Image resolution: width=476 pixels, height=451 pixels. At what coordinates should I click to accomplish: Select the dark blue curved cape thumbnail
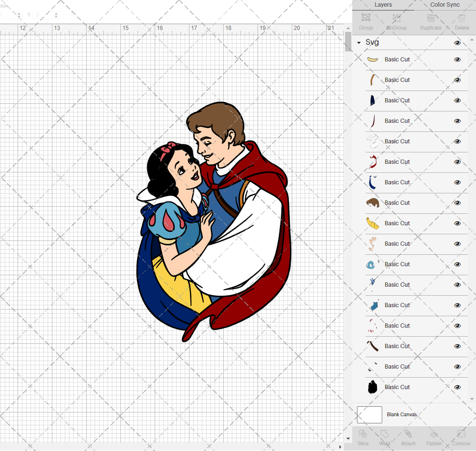pos(373,182)
